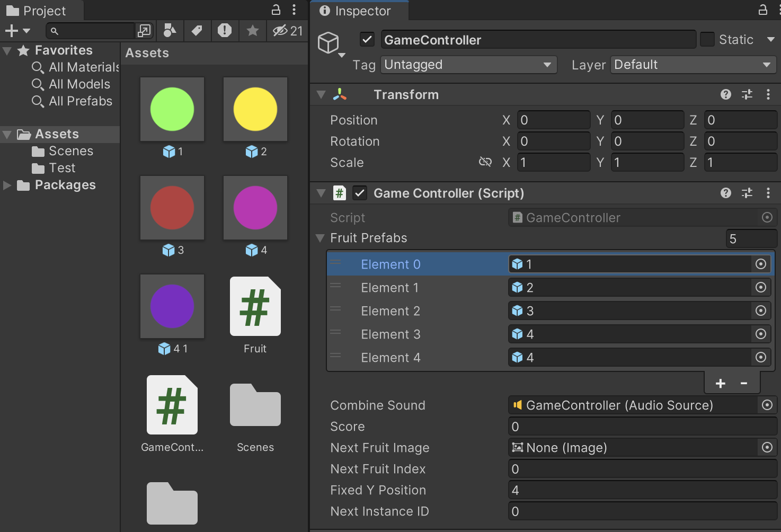Open the search by import log type icon
The width and height of the screenshot is (781, 532).
225,31
